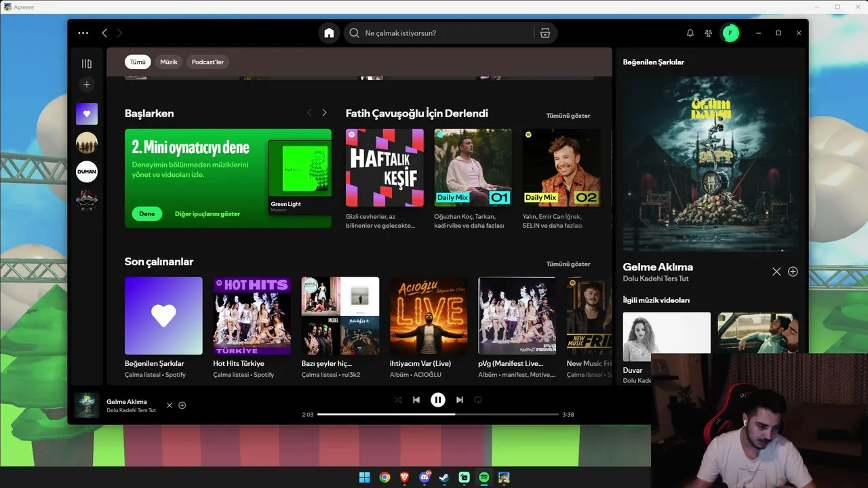Create a playlist with the sidebar plus icon
The image size is (868, 488).
87,85
